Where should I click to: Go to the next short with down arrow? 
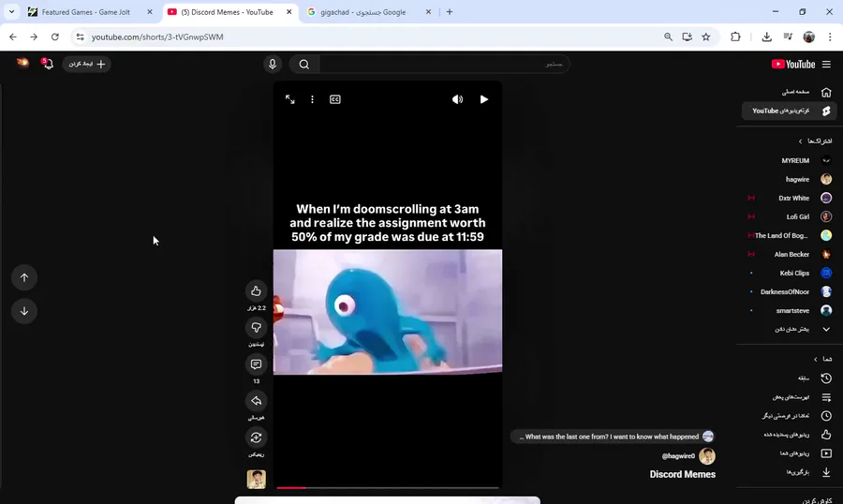(24, 311)
